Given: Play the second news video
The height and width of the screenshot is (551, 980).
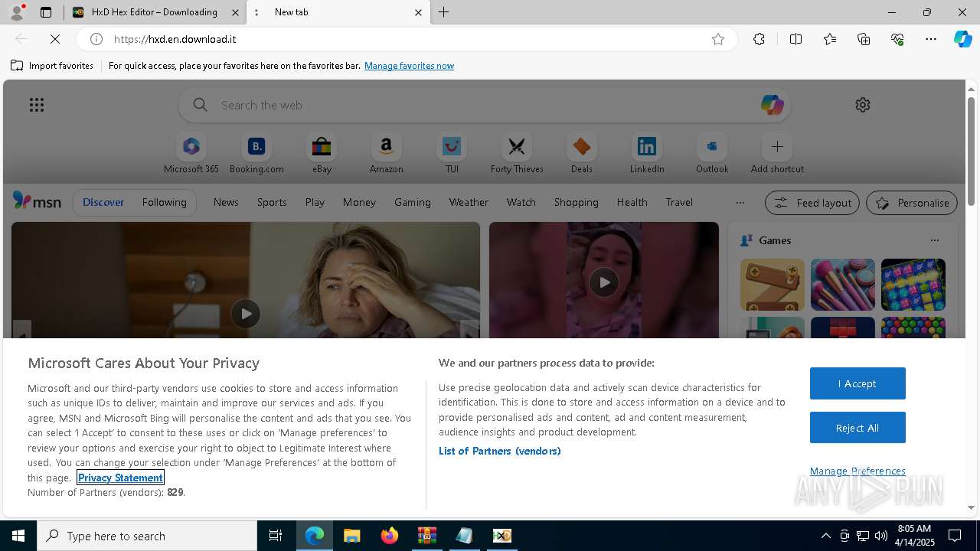Looking at the screenshot, I should [x=604, y=282].
